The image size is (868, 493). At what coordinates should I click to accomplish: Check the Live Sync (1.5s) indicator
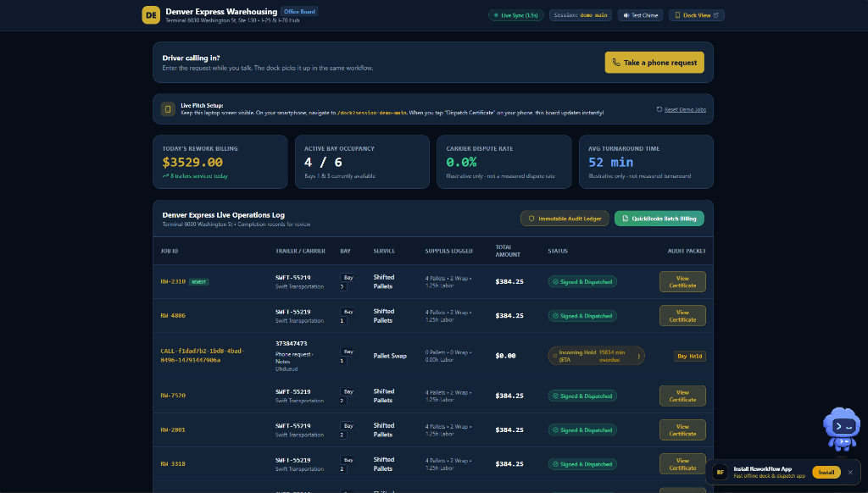tap(516, 15)
